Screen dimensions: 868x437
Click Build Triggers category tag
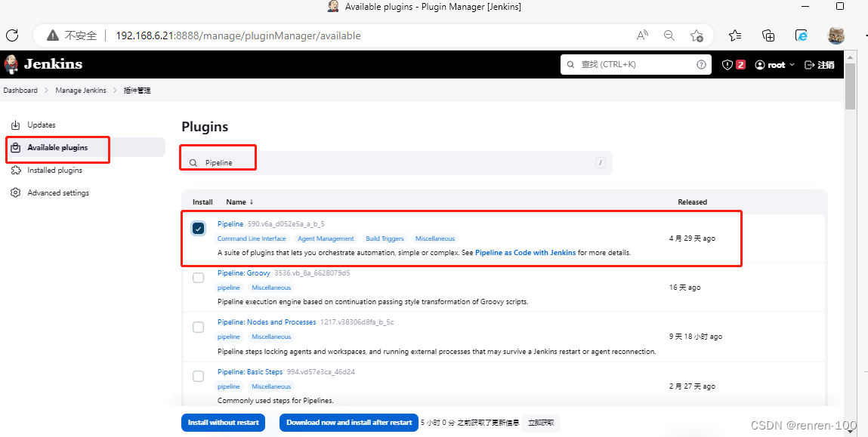tap(385, 239)
